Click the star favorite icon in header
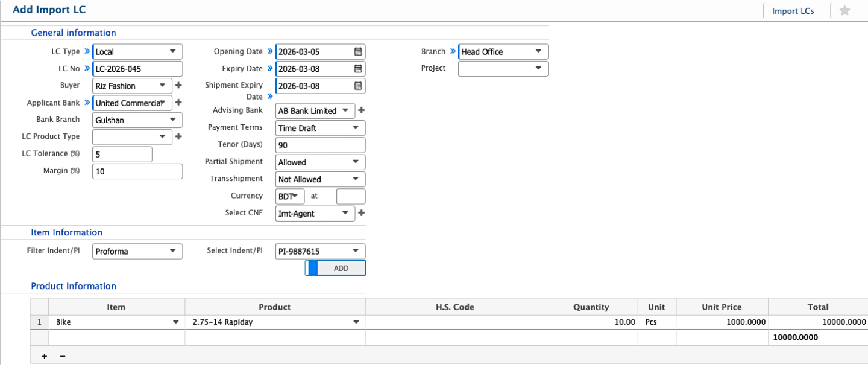The image size is (868, 373). [x=844, y=10]
